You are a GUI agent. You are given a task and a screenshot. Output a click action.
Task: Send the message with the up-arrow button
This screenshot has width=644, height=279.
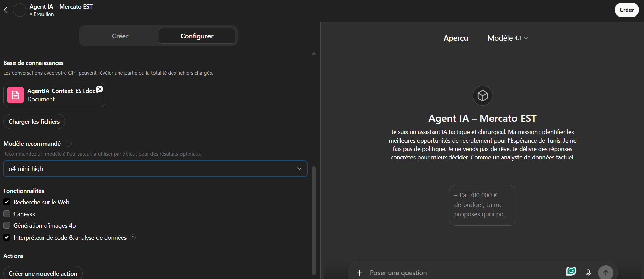click(x=606, y=272)
